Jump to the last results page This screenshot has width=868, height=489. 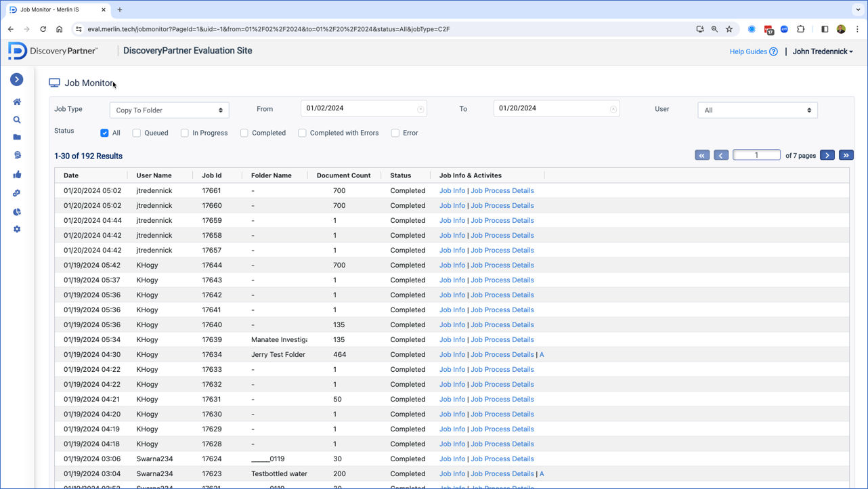[846, 155]
